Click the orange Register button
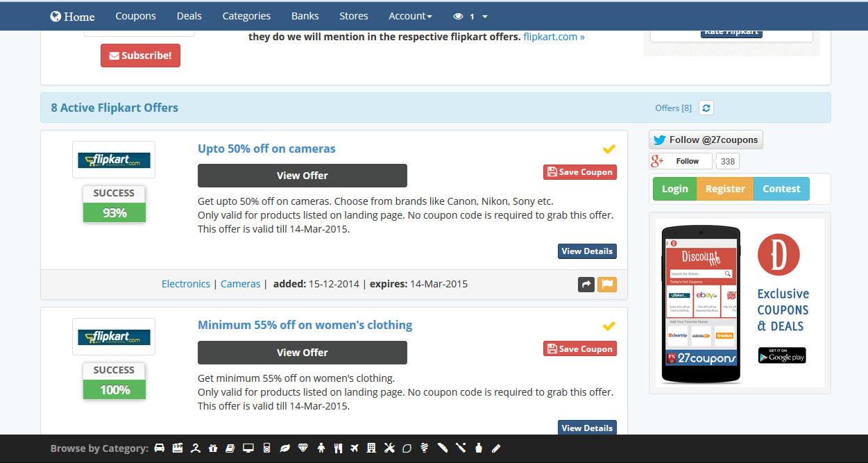868x463 pixels. click(x=725, y=189)
